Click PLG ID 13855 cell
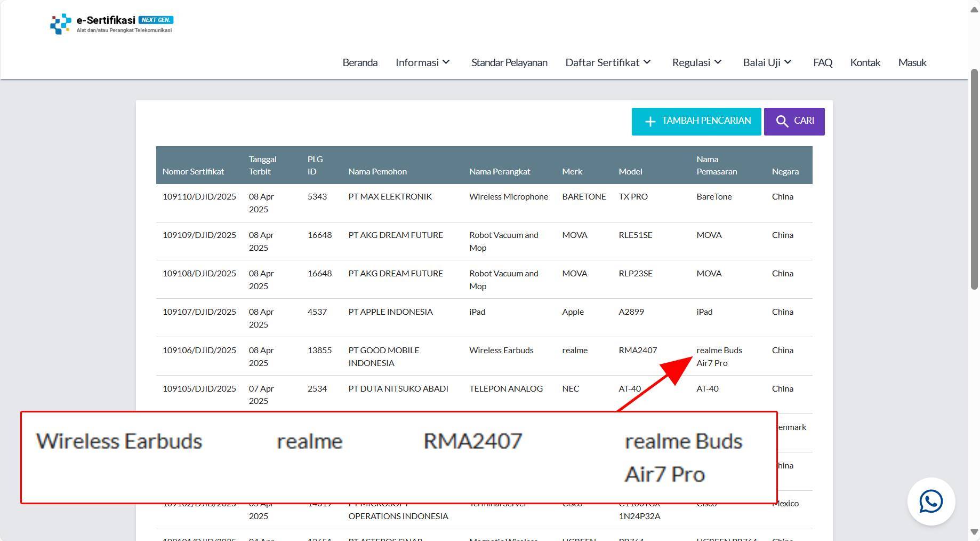This screenshot has height=541, width=980. [319, 350]
